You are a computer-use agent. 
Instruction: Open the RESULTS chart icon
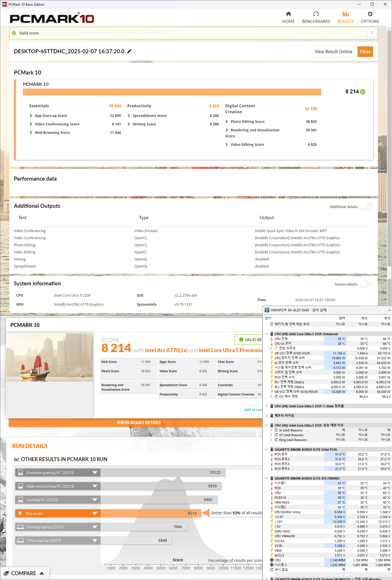click(x=346, y=14)
